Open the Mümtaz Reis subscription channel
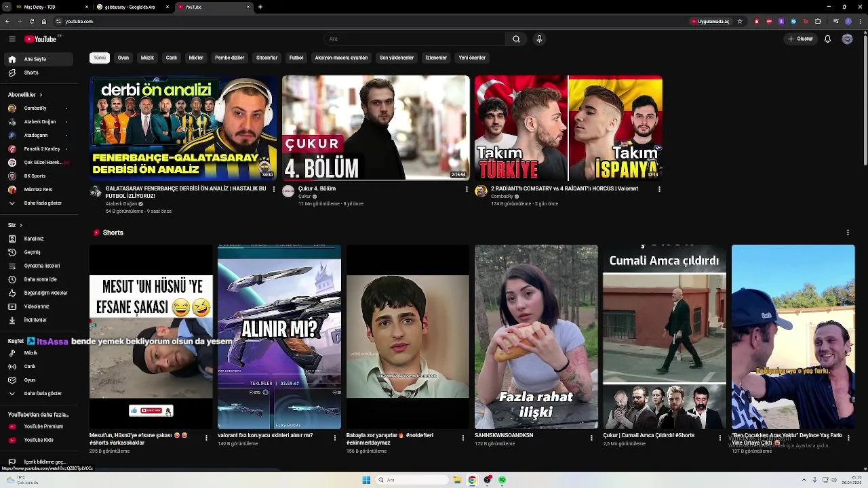Viewport: 868px width, 488px height. coord(37,190)
